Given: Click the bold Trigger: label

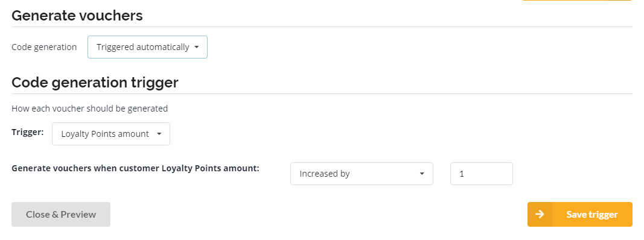Looking at the screenshot, I should tap(28, 132).
